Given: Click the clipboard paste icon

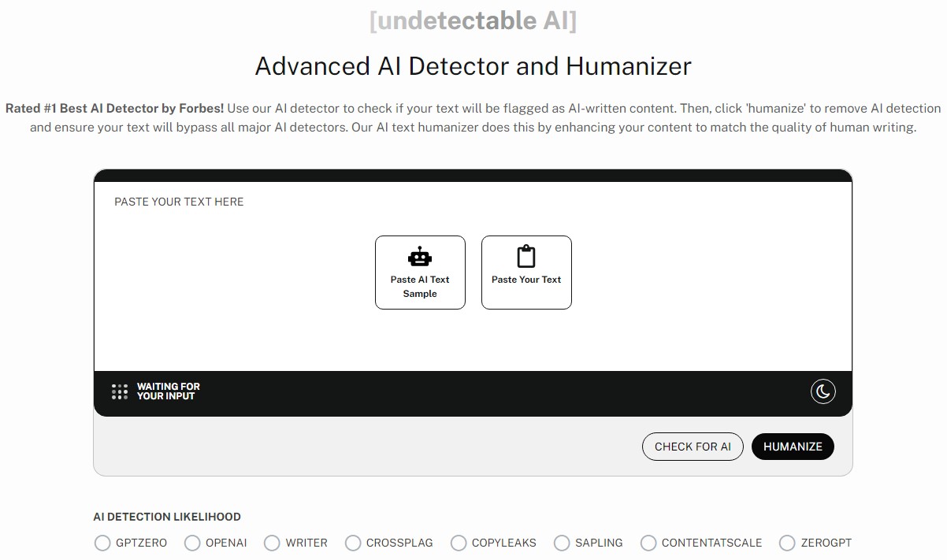Looking at the screenshot, I should click(x=526, y=257).
